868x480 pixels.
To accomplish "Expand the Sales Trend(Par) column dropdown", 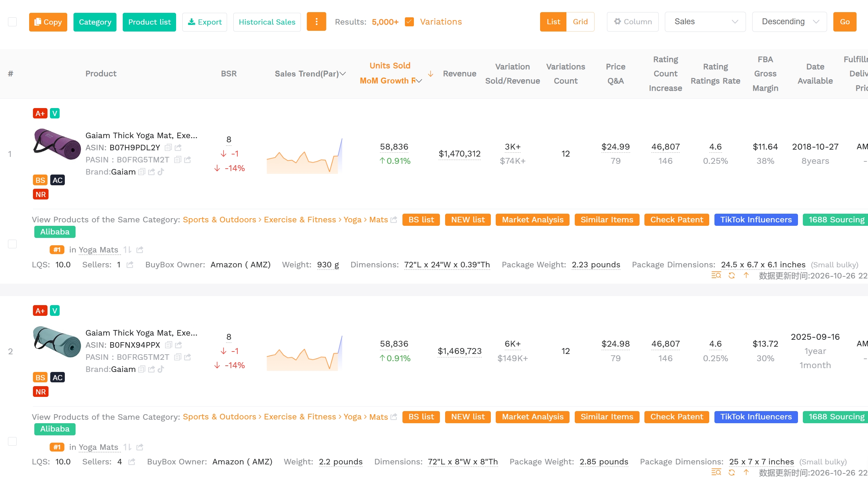I will (343, 74).
